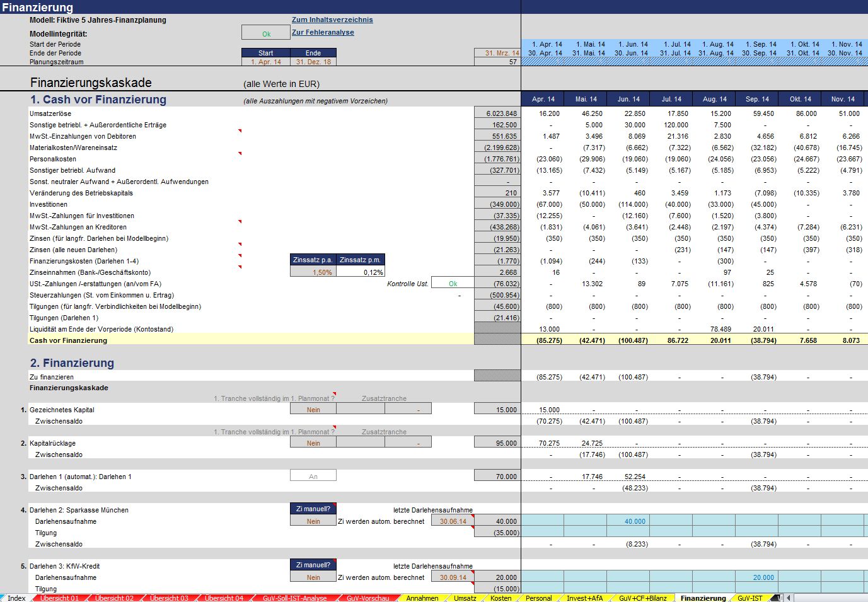Follow the Zur Fehleranalyse link

[x=322, y=32]
